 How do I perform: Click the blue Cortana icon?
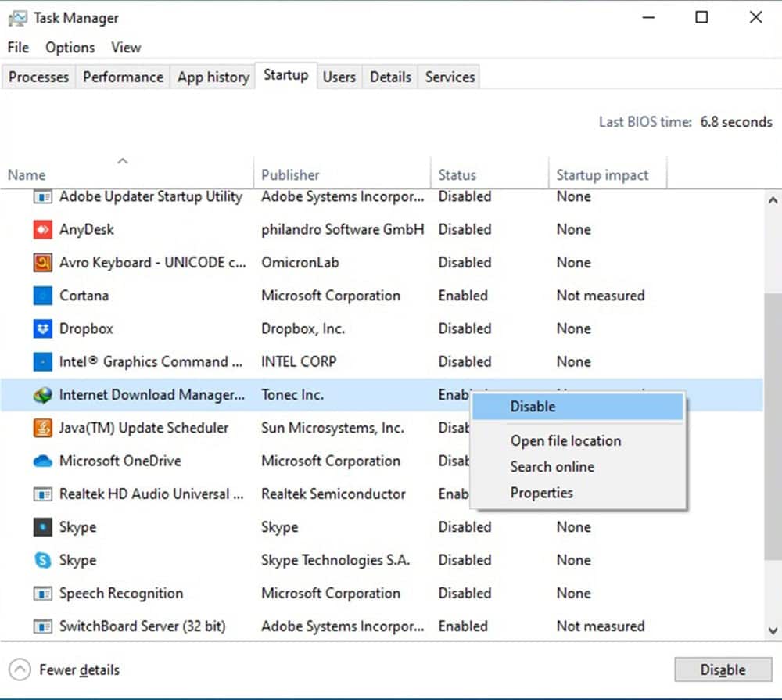click(x=42, y=296)
